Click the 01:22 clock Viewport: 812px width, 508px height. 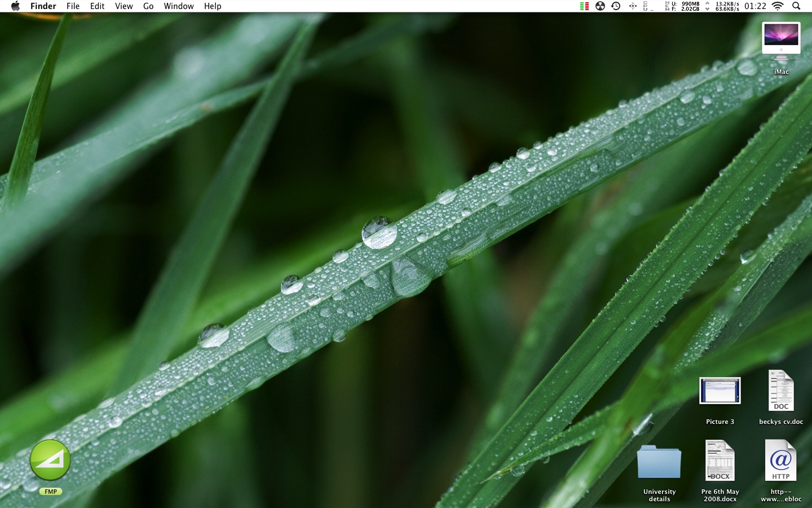coord(755,6)
